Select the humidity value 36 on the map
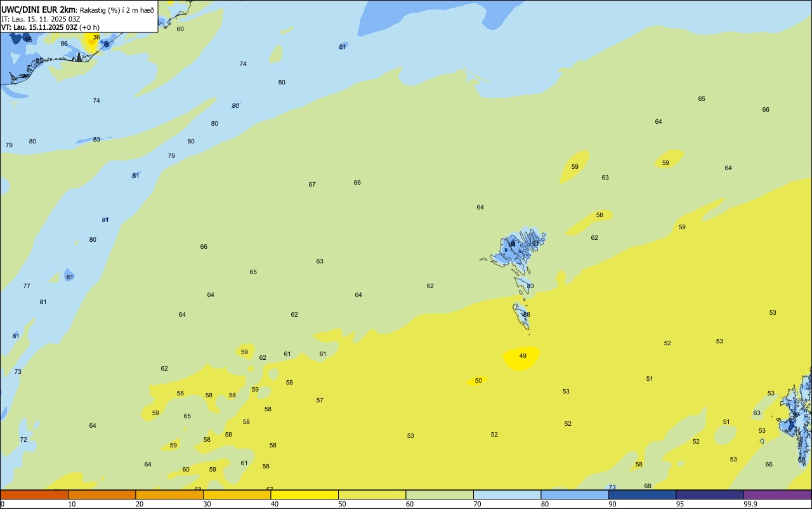 tap(96, 37)
